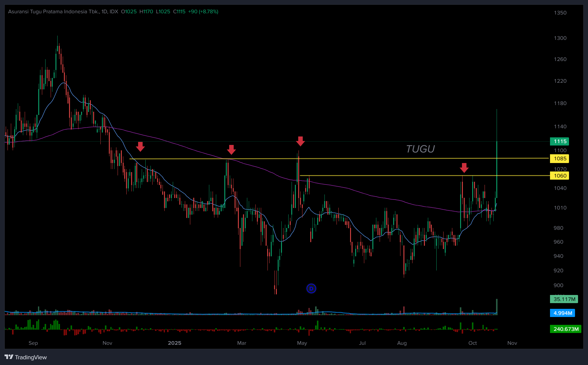
Task: Select the leftmost red down arrow
Action: tap(140, 147)
